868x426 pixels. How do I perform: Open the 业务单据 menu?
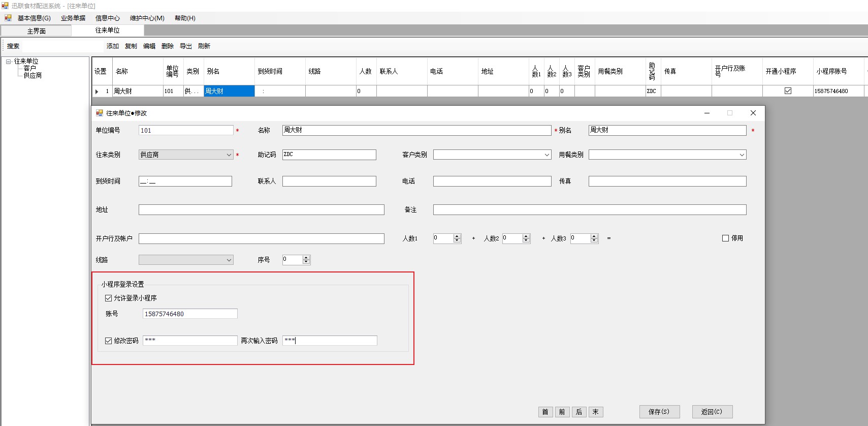pos(73,18)
